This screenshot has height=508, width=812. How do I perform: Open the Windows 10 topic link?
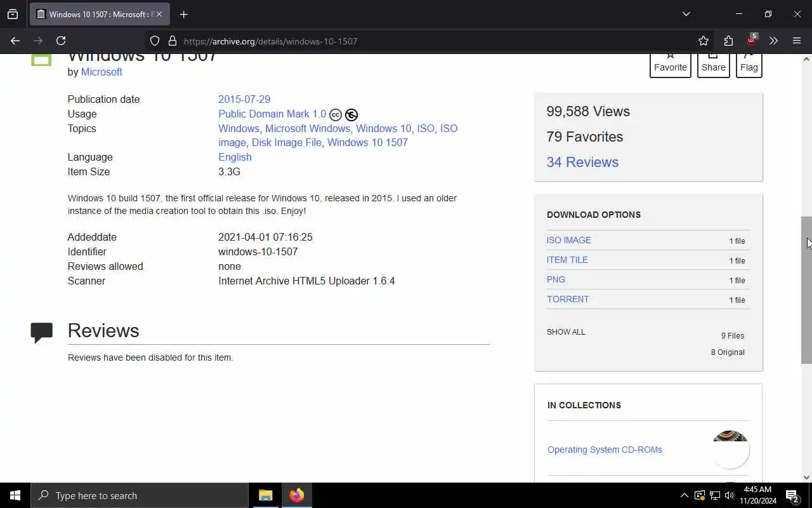(383, 128)
